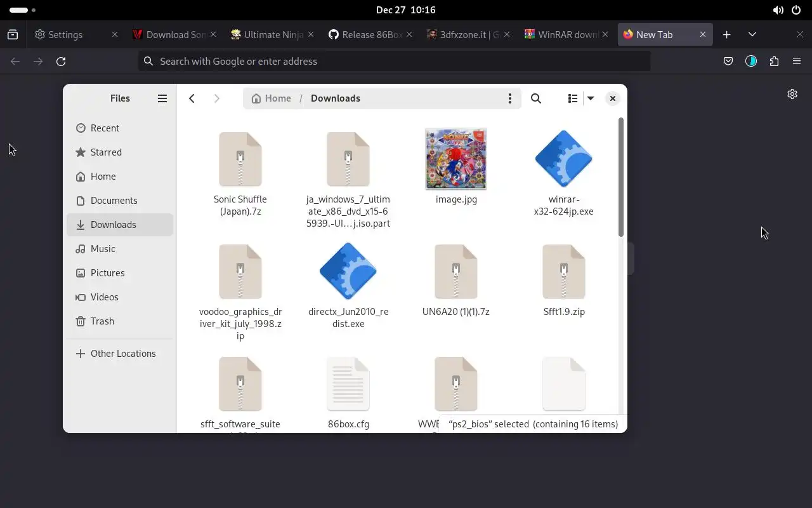Select 86box.cfg text file icon
The image size is (812, 508).
click(348, 384)
